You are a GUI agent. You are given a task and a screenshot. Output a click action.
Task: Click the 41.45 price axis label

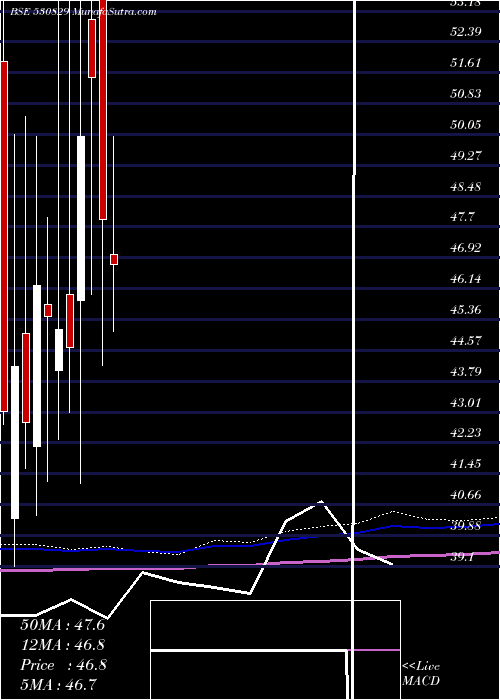pos(465,464)
